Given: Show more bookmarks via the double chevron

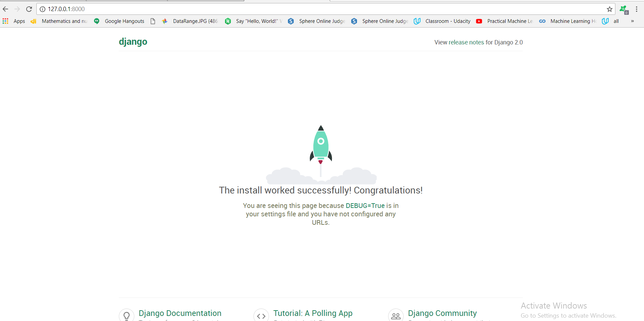Looking at the screenshot, I should pyautogui.click(x=632, y=21).
